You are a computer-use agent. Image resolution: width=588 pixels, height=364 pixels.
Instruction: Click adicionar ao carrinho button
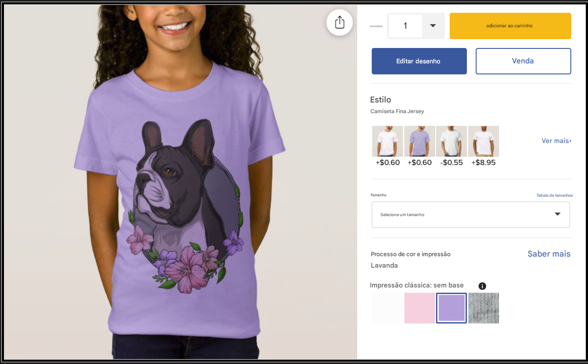(x=510, y=26)
